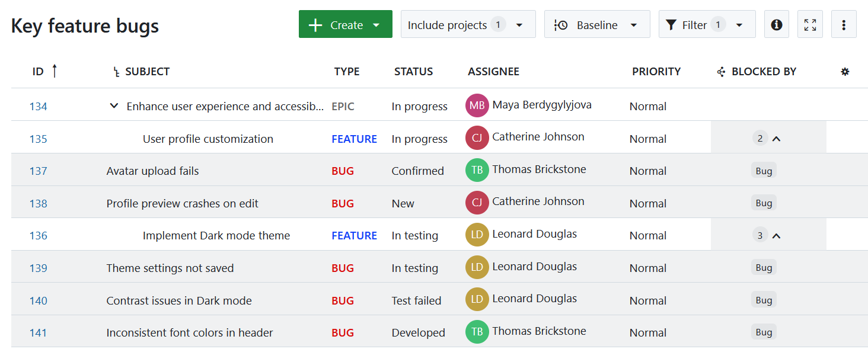Image resolution: width=868 pixels, height=349 pixels.
Task: Collapse blocked-by relations on User profile customization
Action: pos(777,137)
